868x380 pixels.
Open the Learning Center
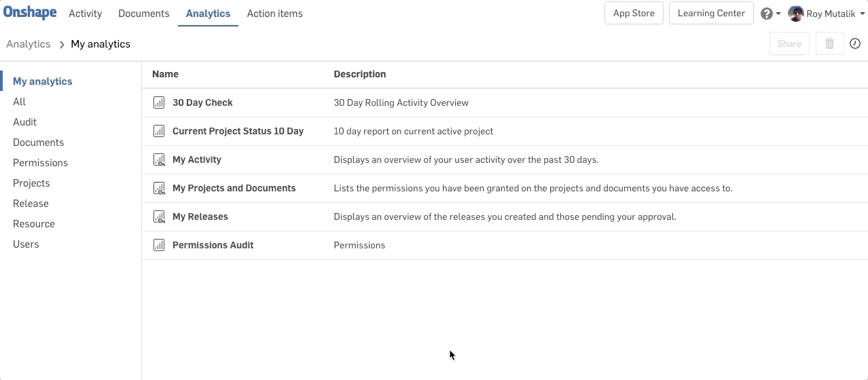point(711,13)
